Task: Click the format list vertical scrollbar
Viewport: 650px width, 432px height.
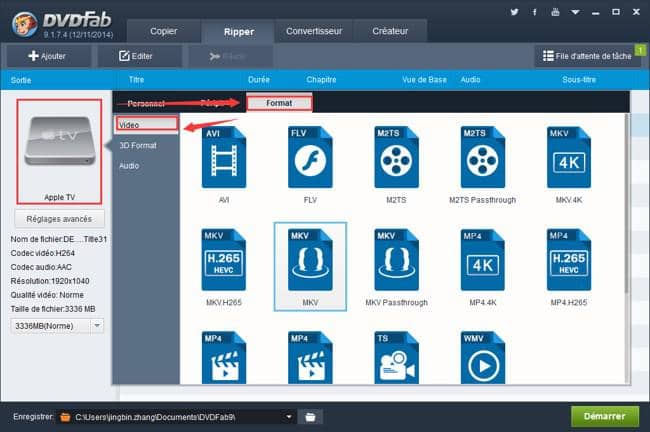Action: click(x=627, y=203)
